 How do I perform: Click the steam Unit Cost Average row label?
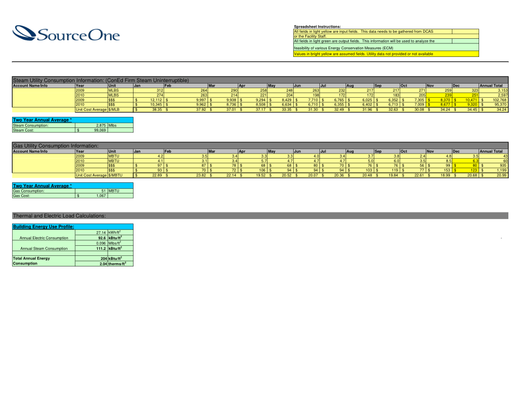[x=91, y=109]
